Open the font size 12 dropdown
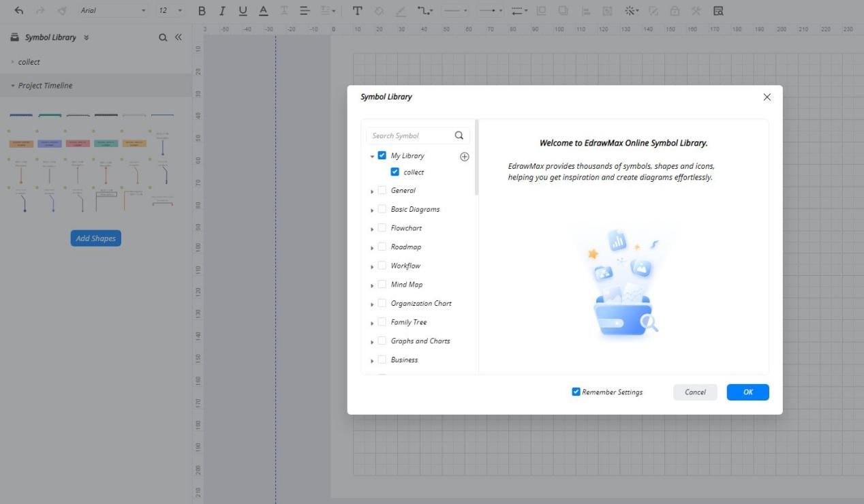Screen dimensions: 864x504 (x=170, y=11)
